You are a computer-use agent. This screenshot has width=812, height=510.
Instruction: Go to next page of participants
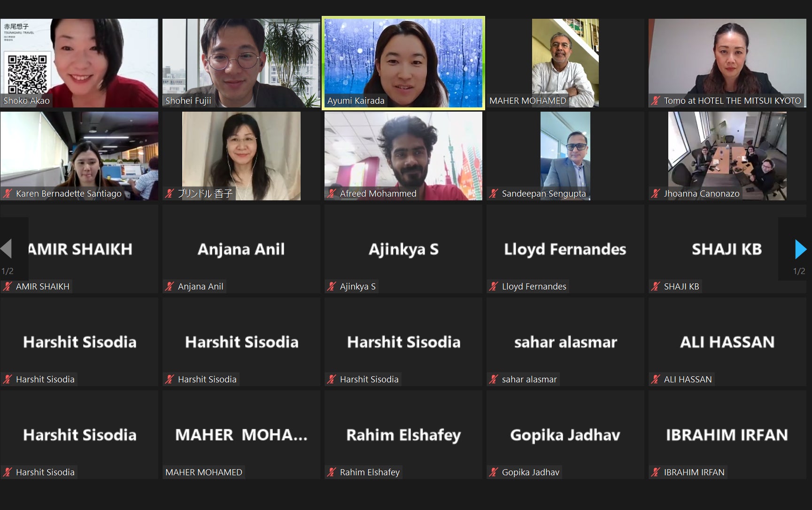click(x=800, y=249)
